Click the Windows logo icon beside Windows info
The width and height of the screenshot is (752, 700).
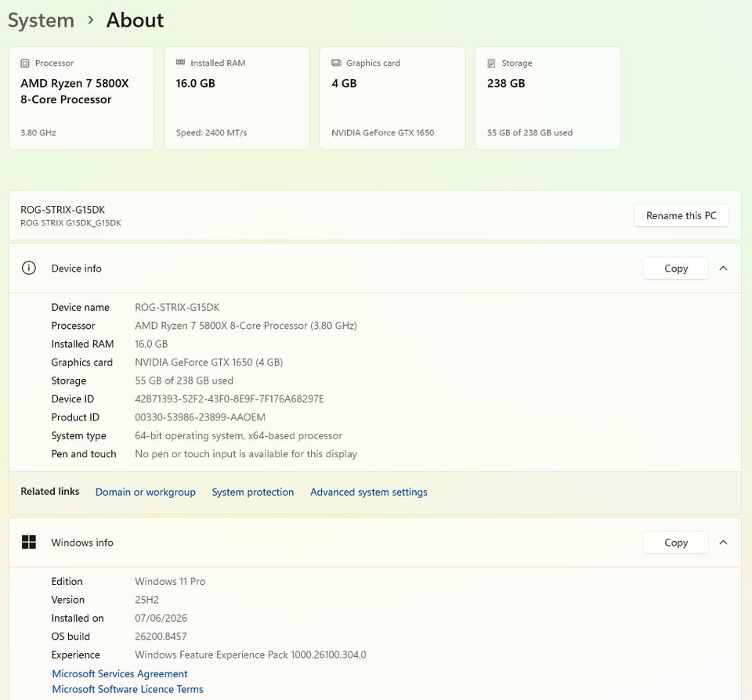29,543
